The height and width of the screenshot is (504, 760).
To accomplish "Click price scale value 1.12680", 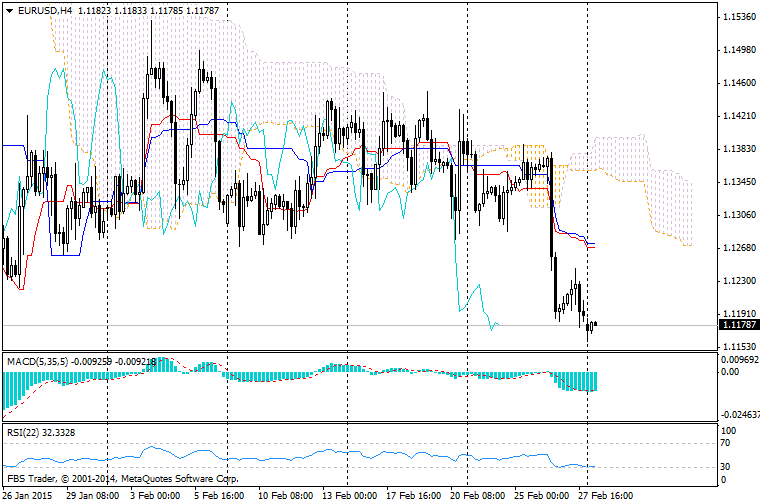I will tap(739, 248).
